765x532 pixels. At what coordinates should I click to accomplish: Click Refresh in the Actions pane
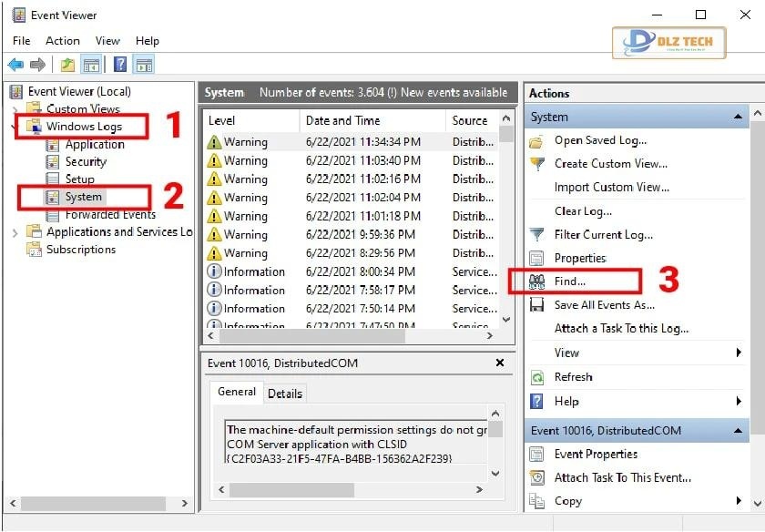(573, 377)
